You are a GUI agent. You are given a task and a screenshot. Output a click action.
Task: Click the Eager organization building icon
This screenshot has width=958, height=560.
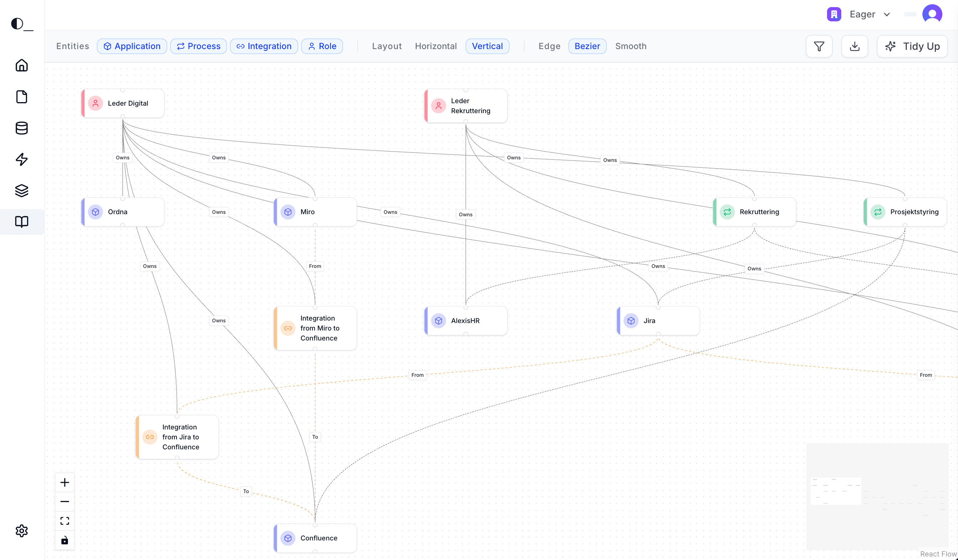point(834,15)
